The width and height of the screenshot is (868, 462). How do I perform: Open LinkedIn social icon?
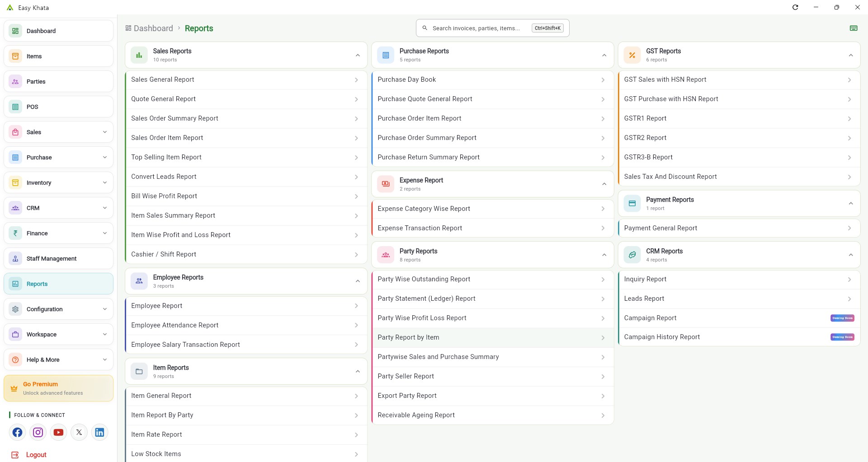pos(99,432)
